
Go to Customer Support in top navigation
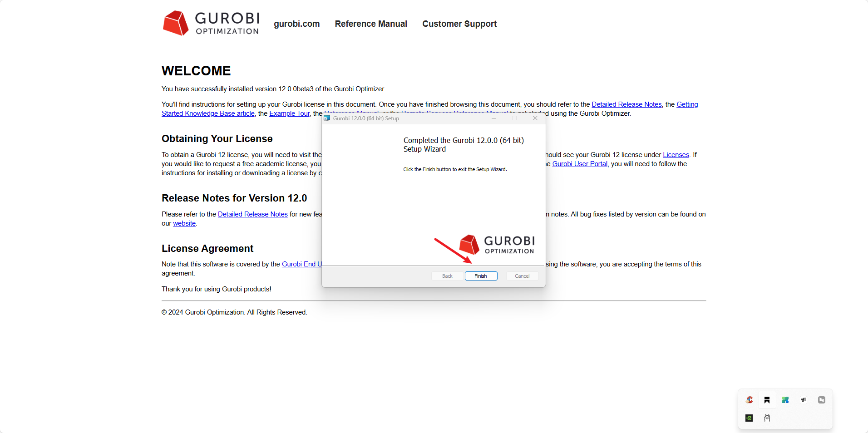[459, 24]
